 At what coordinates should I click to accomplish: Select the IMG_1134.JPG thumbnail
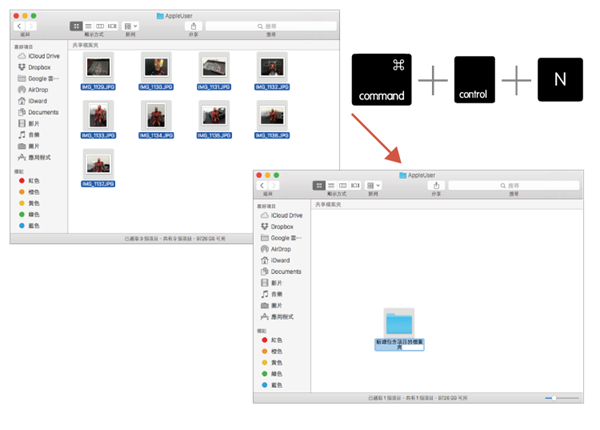point(156,116)
